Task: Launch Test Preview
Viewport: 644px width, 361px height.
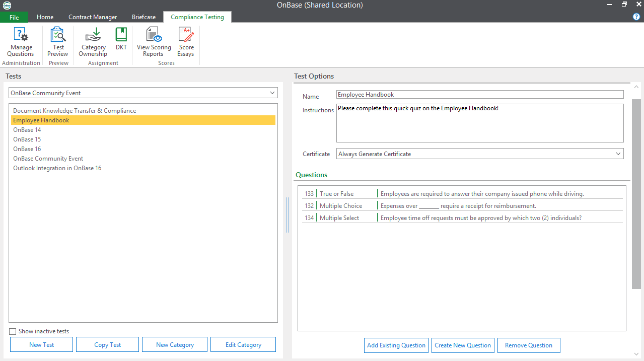Action: 58,42
